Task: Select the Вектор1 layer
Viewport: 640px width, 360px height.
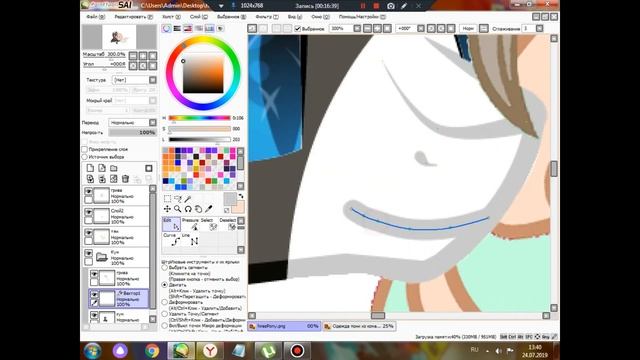Action: coord(119,299)
